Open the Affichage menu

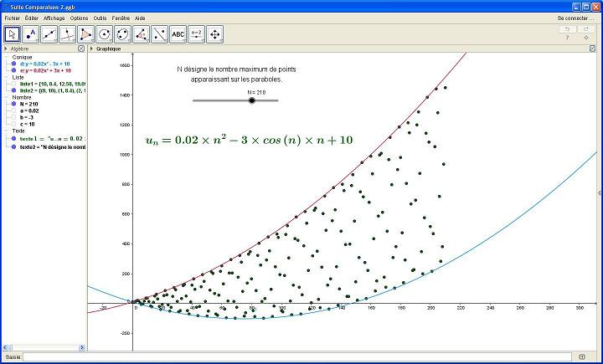pos(54,18)
